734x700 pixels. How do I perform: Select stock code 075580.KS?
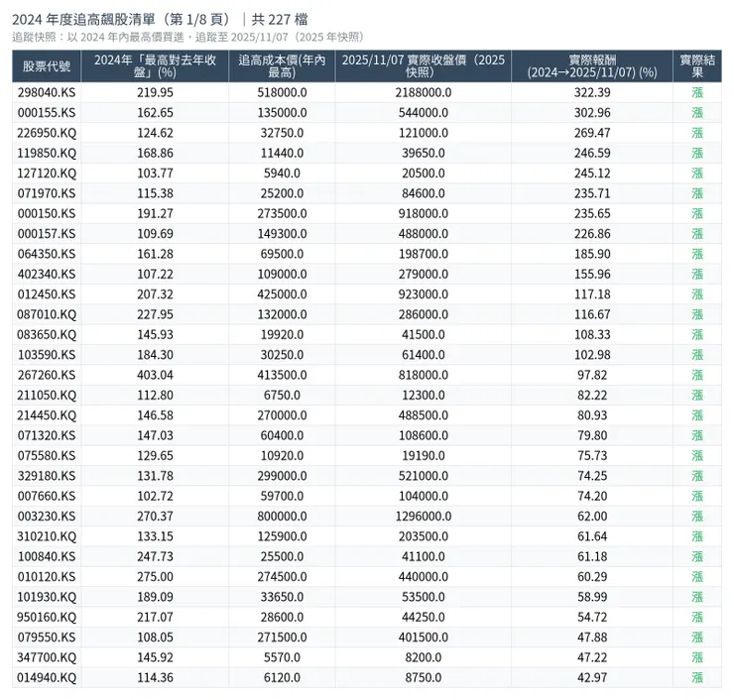coord(47,456)
